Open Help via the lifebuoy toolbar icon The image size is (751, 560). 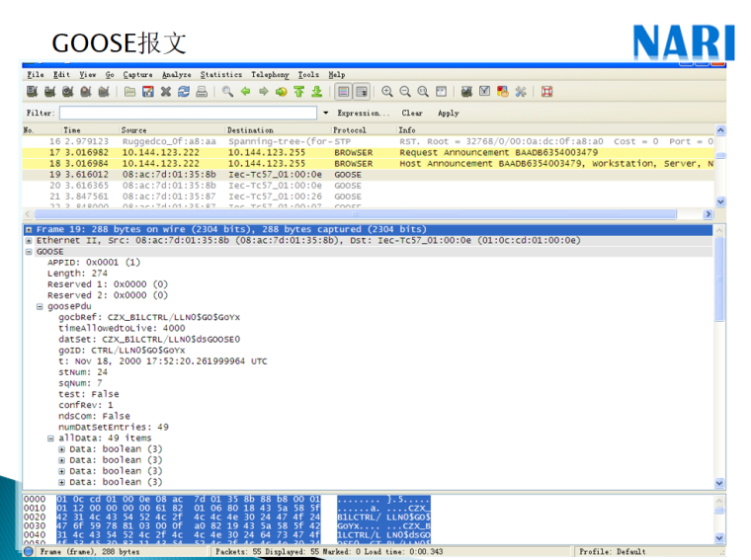(546, 92)
